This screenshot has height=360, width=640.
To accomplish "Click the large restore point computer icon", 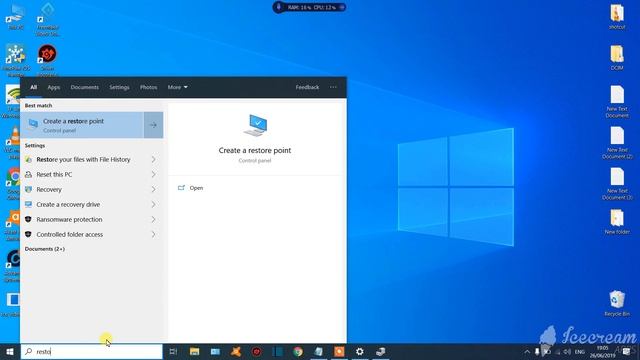I will click(255, 126).
